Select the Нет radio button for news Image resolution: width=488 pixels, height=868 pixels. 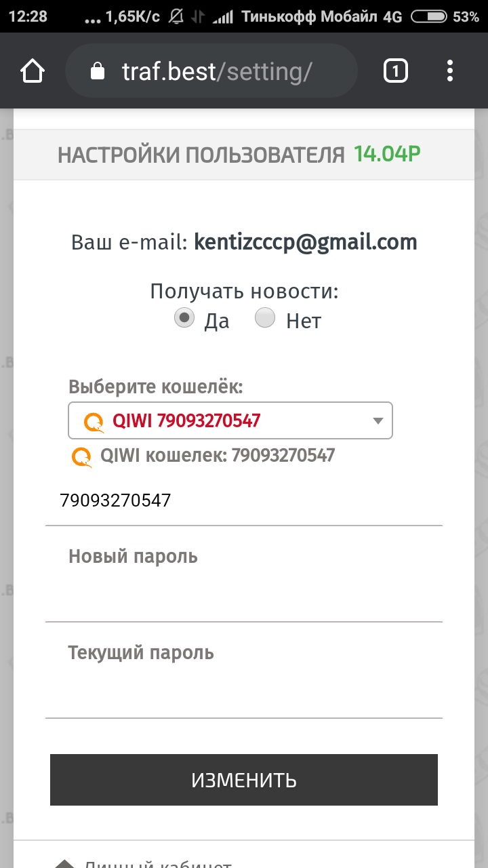[x=265, y=318]
